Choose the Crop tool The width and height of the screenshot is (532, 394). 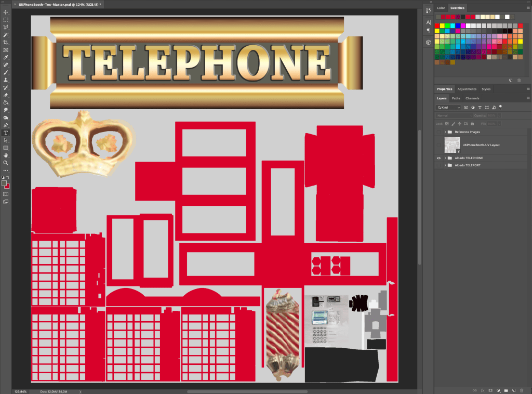pyautogui.click(x=6, y=42)
